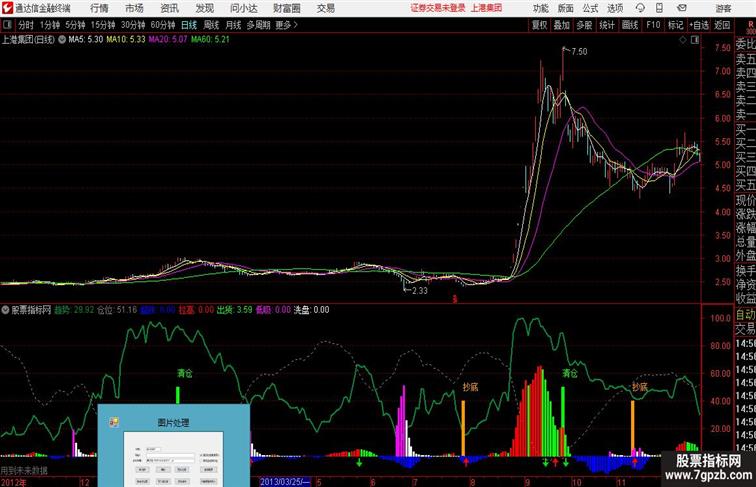Expand the 股票指标网 sub-indicator dropdown
Viewport: 756px width, 487px height.
coord(5,310)
